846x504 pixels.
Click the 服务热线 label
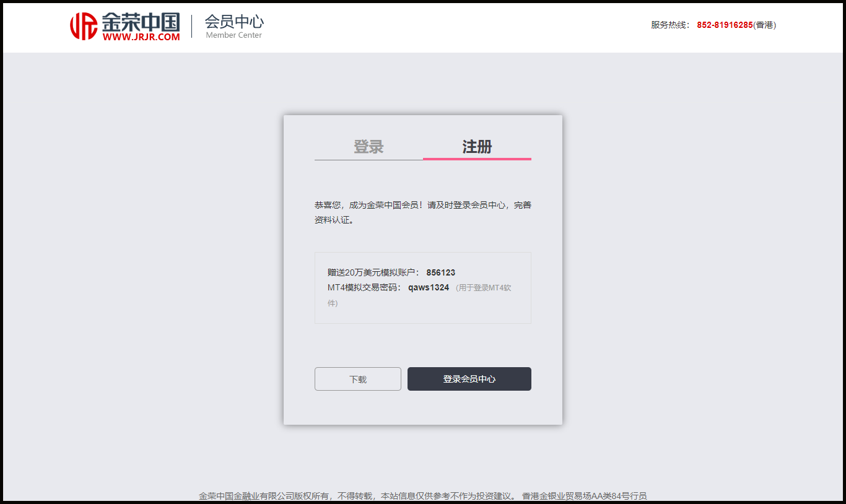[670, 25]
